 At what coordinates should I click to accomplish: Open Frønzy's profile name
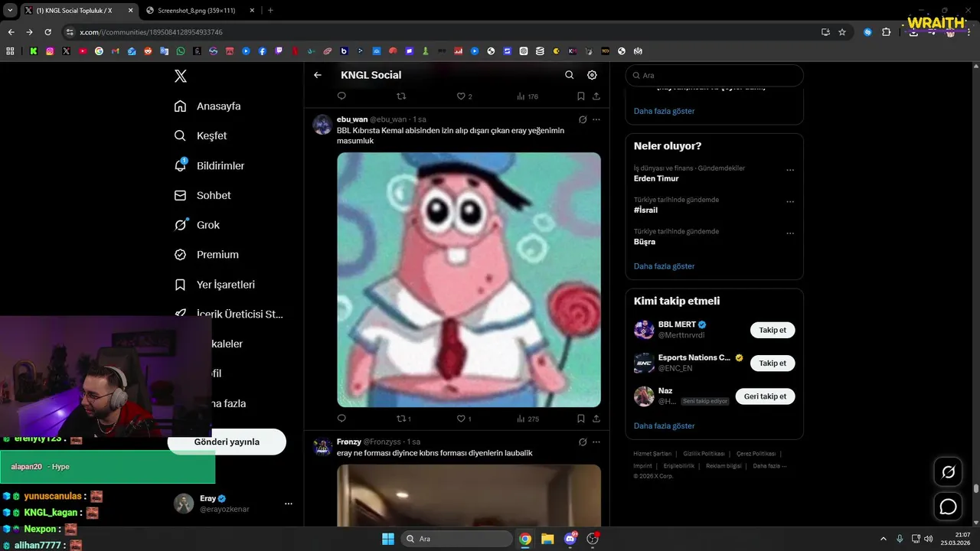pyautogui.click(x=348, y=442)
